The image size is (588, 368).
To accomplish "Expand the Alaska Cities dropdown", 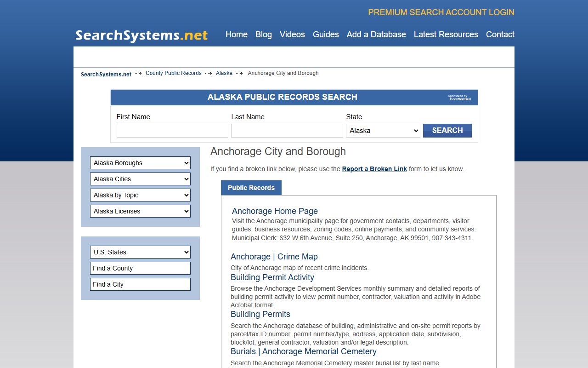I will (x=140, y=179).
